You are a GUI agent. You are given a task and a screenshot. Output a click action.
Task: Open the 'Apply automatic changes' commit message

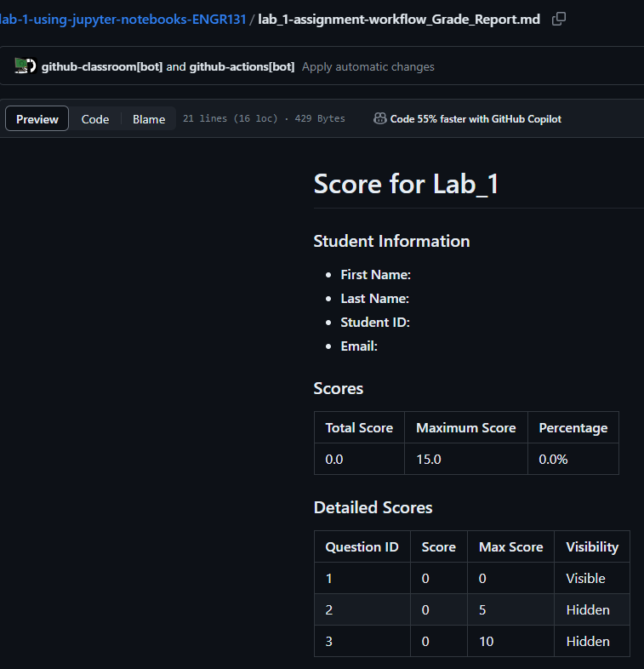pyautogui.click(x=368, y=67)
